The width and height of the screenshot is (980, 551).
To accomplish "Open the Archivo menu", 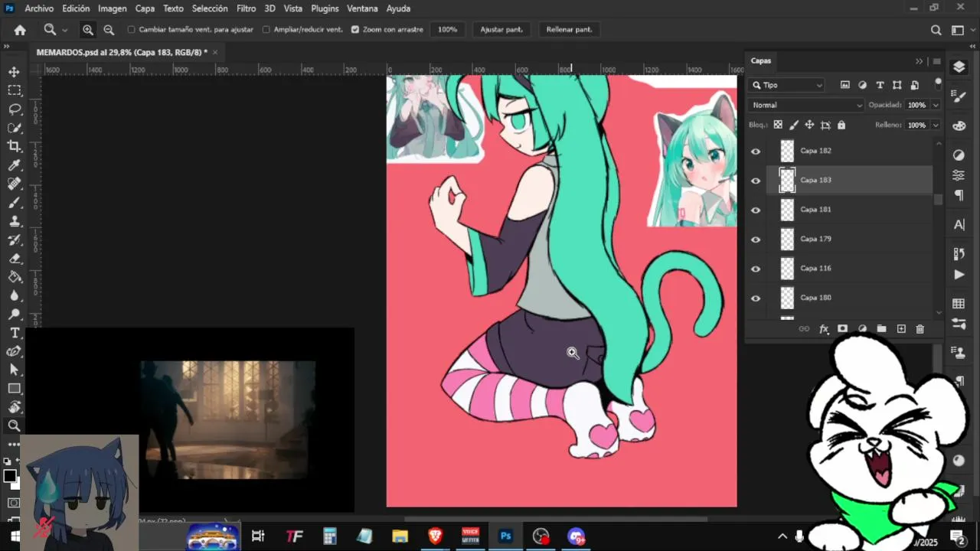I will (x=39, y=8).
